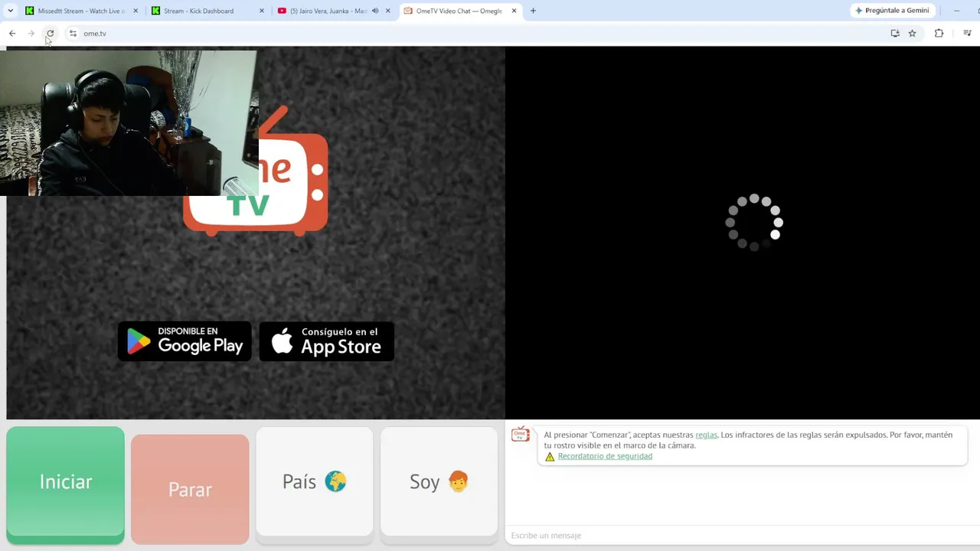Open the Google Play store badge
Screen dimensions: 980x551
(185, 341)
